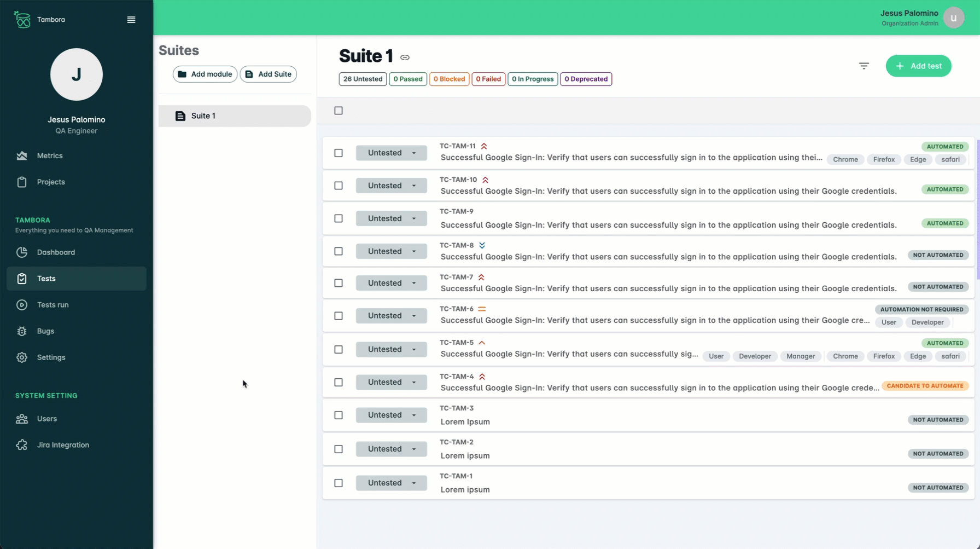Open Untested status dropdown for TC-TAM-3
Viewport: 980px width, 549px height.
392,415
